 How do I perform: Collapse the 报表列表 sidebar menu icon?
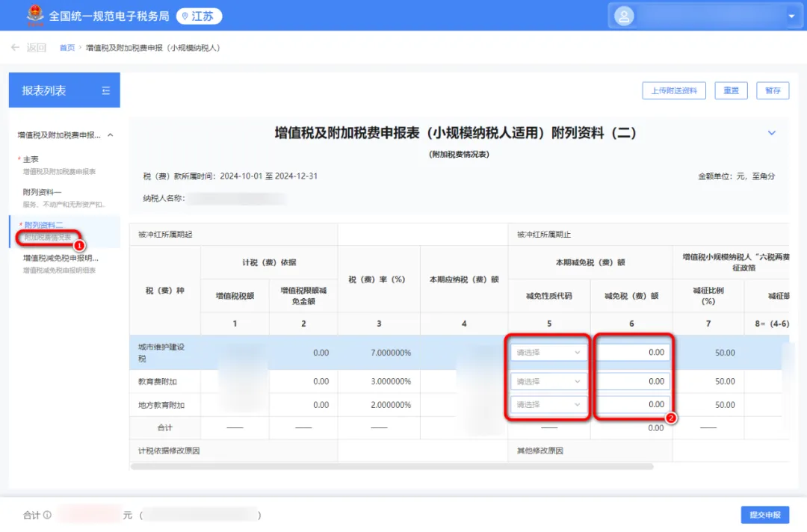click(105, 90)
